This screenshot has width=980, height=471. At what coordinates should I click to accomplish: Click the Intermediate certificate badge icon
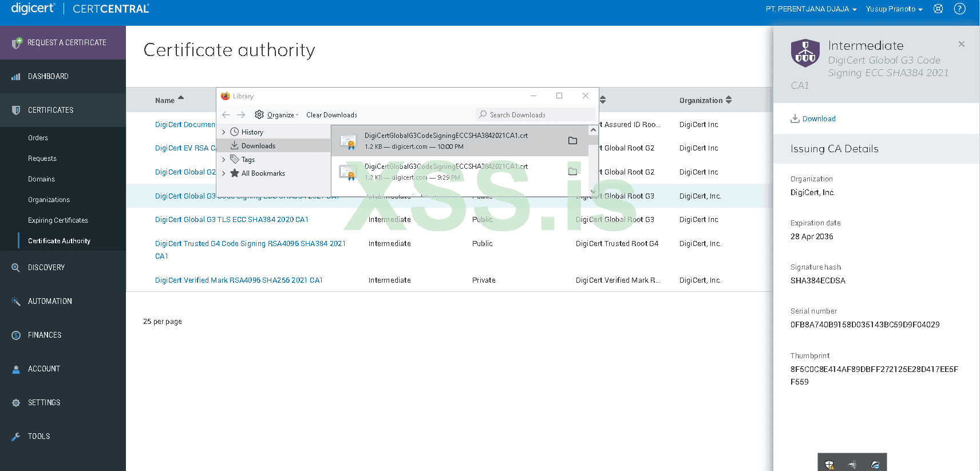[x=805, y=53]
